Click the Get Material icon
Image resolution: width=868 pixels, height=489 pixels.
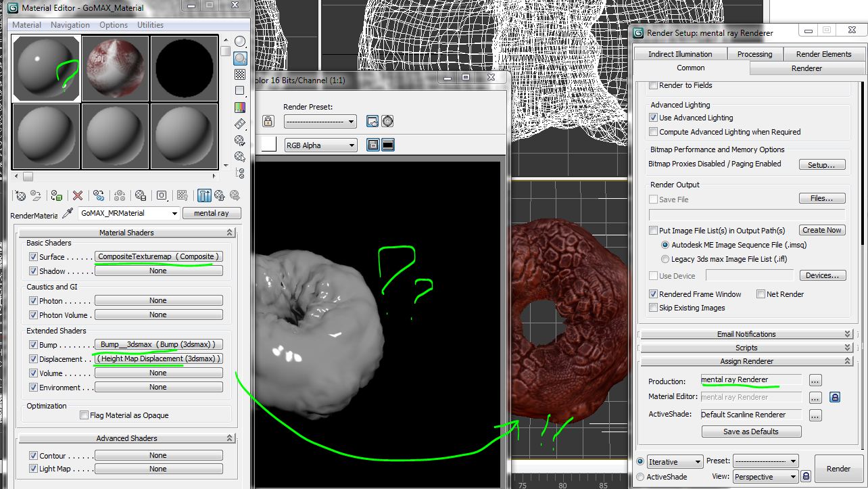[x=21, y=195]
